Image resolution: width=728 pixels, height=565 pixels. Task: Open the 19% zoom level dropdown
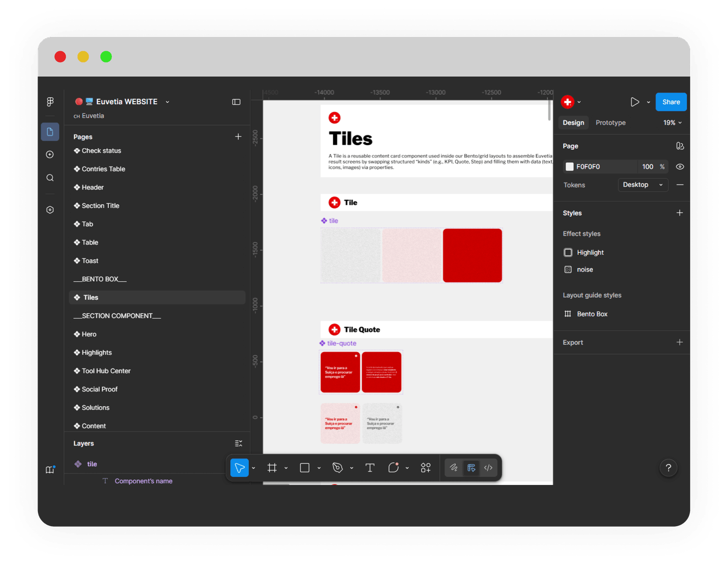coord(673,123)
